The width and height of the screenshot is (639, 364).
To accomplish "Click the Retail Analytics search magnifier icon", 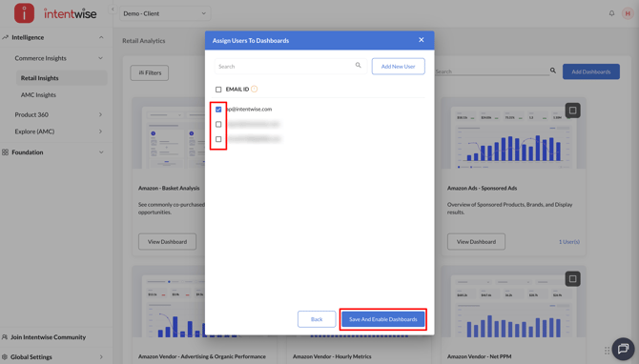I will pyautogui.click(x=553, y=71).
